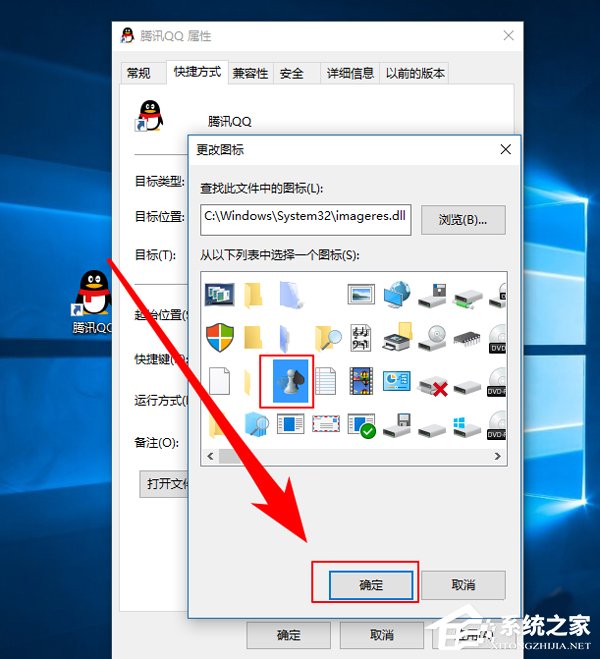Select the CD drive icon

pyautogui.click(x=432, y=338)
